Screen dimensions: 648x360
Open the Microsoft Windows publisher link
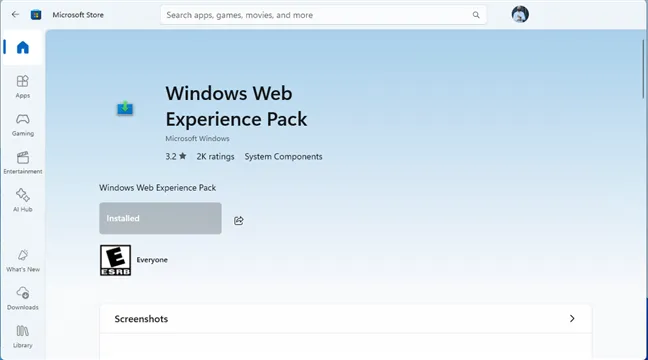[197, 138]
